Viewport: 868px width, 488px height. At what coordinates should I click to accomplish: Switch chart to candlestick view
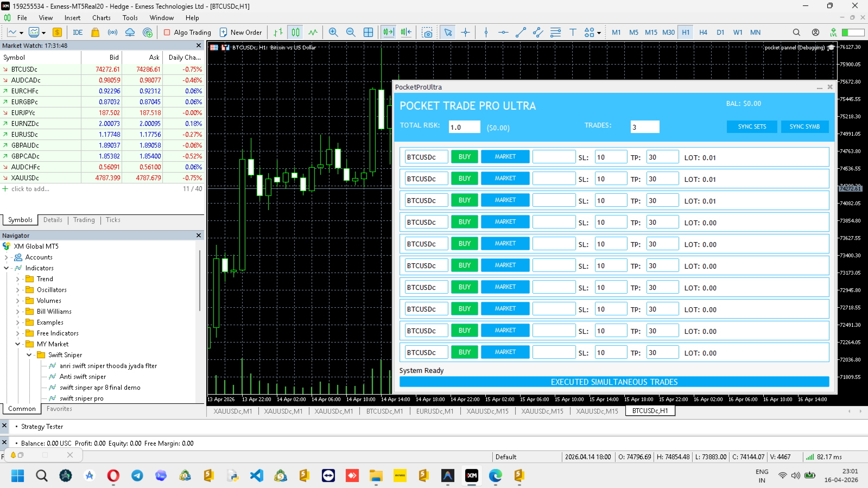[295, 33]
